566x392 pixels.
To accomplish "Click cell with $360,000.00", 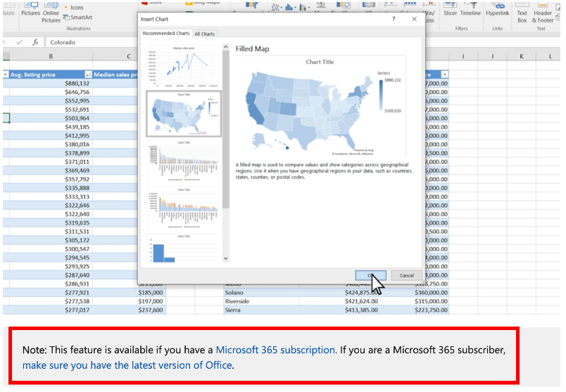I will click(x=415, y=292).
